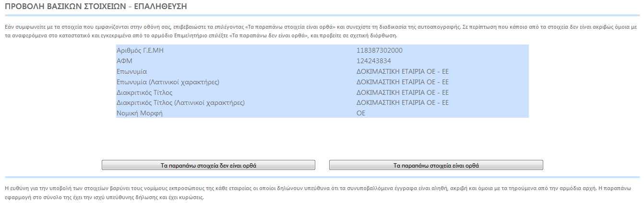The image size is (644, 203).
Task: Select the company name value in the Επωνυμία row
Action: [x=403, y=71]
